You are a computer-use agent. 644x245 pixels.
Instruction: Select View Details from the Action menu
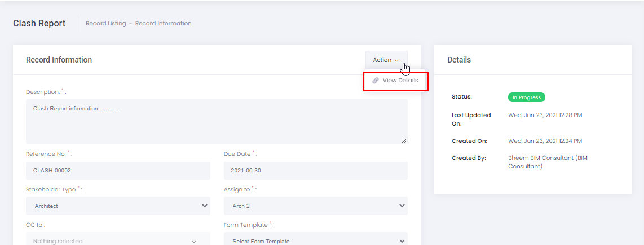click(x=400, y=81)
